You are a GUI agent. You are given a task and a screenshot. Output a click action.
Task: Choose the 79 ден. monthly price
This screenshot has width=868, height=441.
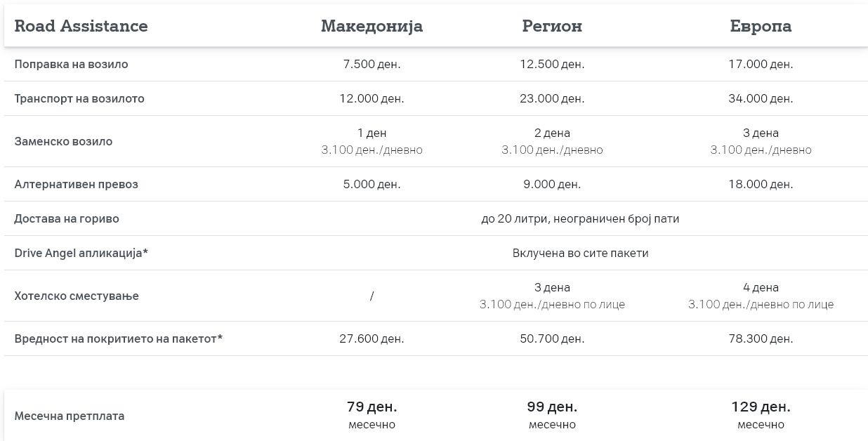click(371, 407)
